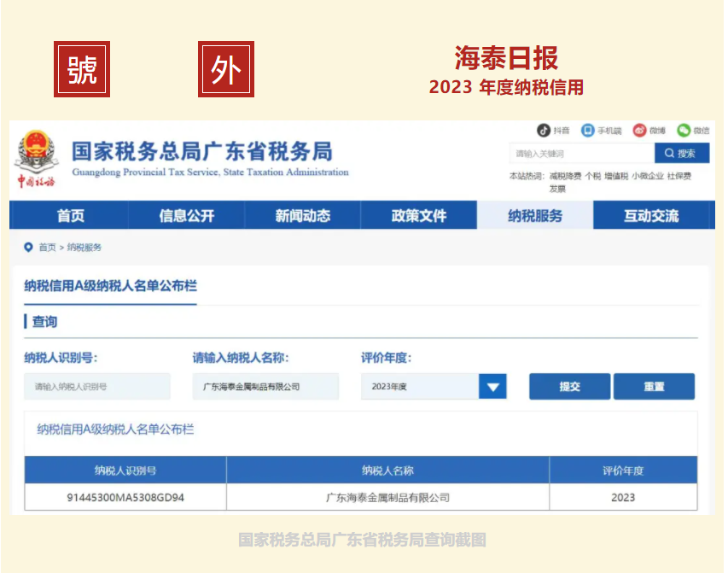Screen dimensions: 728x573
Task: Click the 搜索 search button
Action: point(682,154)
